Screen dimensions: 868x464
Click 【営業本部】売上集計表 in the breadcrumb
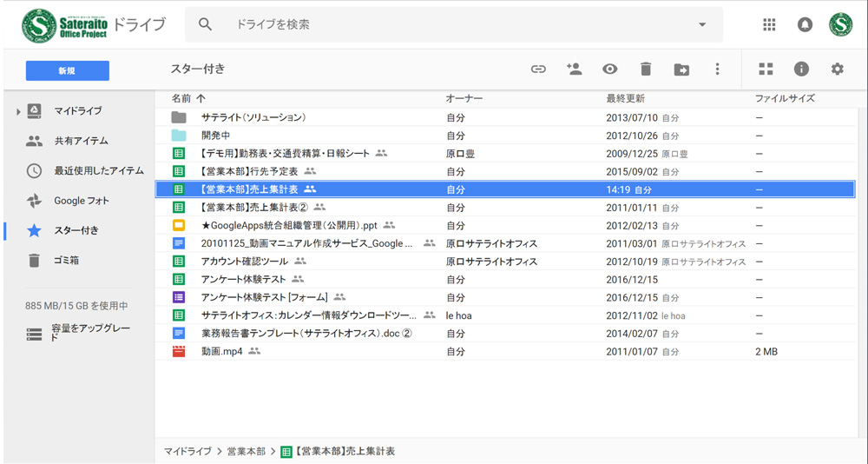coord(345,451)
